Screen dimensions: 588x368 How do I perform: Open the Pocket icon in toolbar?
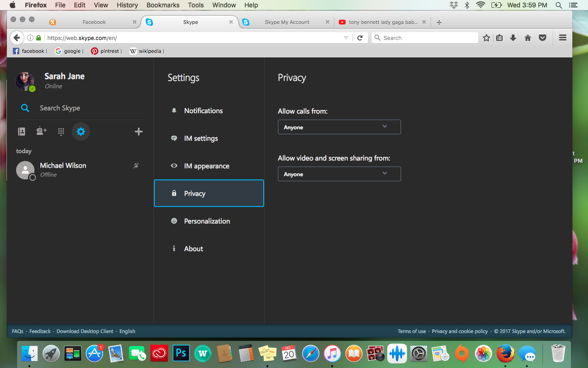543,38
